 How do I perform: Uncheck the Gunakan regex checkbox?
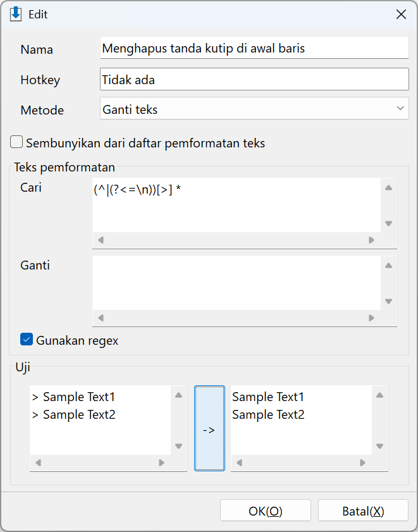27,339
